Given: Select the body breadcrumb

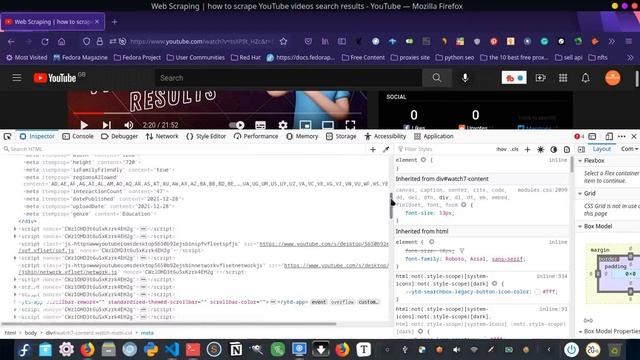Looking at the screenshot, I should coord(31,333).
